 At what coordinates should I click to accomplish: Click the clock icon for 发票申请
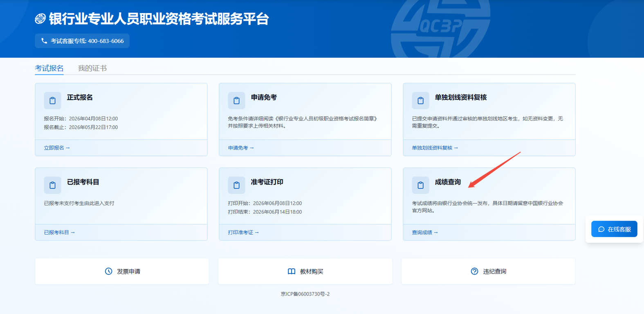click(108, 271)
